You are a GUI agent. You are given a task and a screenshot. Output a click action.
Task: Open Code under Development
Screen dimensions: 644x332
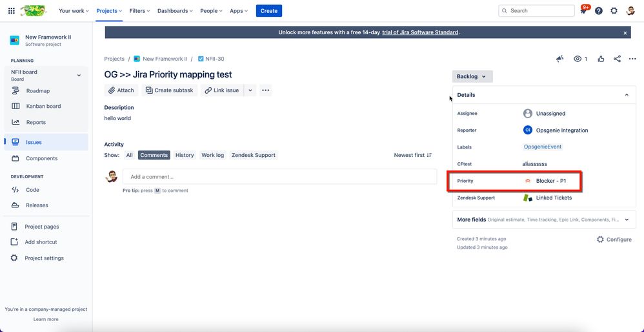coord(32,190)
